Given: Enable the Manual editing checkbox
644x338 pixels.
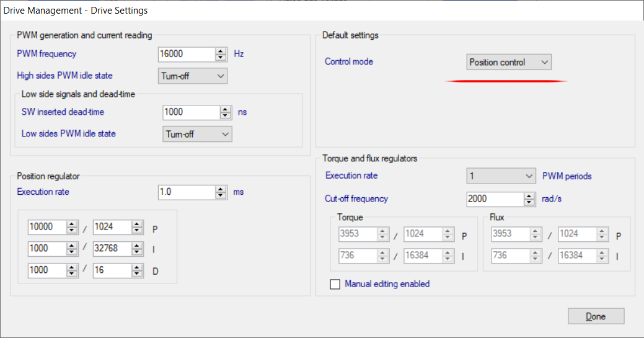Looking at the screenshot, I should [x=335, y=284].
